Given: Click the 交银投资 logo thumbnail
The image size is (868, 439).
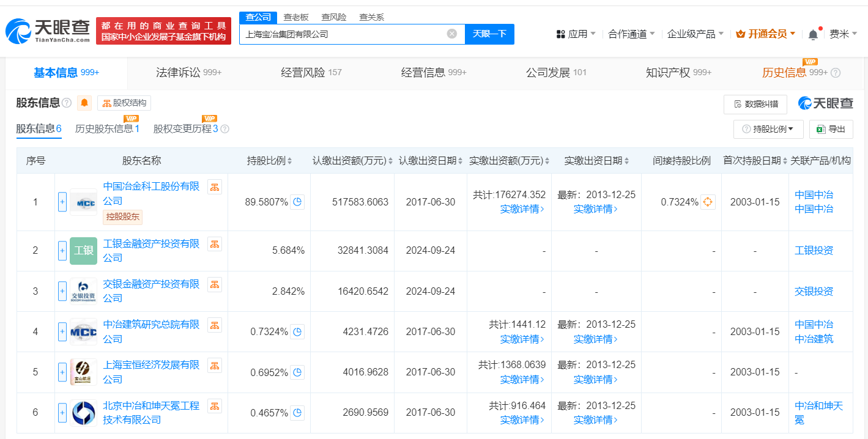Looking at the screenshot, I should point(83,291).
